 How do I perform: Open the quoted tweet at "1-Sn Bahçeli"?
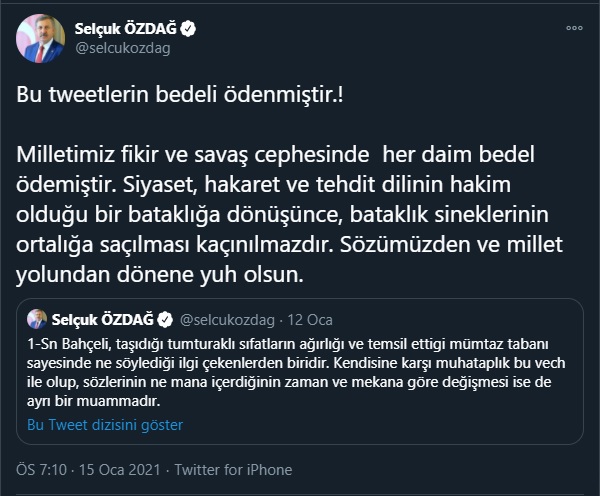click(59, 345)
